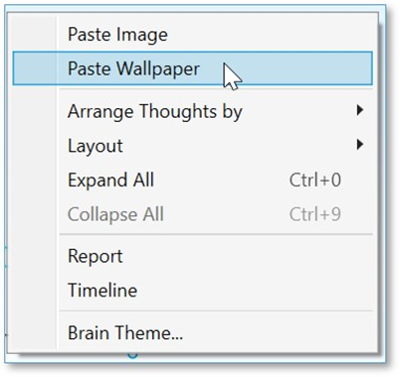Click the icon gutter beside Report
The image size is (400, 377).
click(34, 256)
